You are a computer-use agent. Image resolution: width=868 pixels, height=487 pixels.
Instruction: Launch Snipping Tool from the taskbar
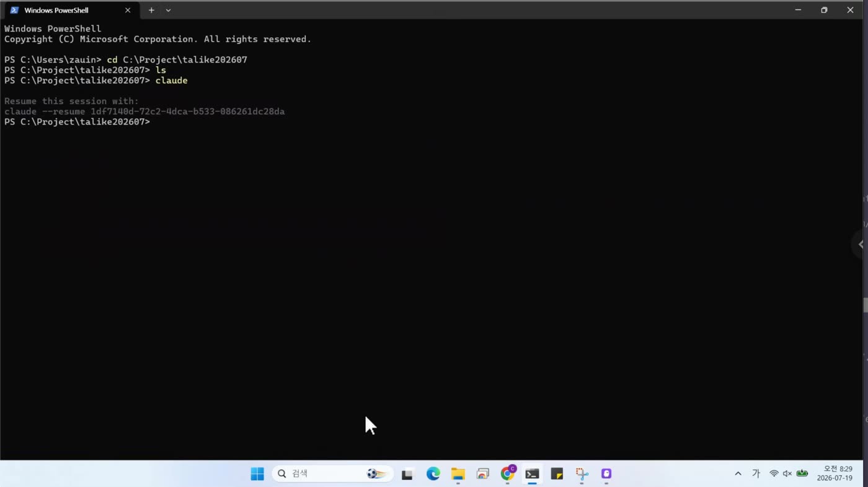tap(582, 474)
